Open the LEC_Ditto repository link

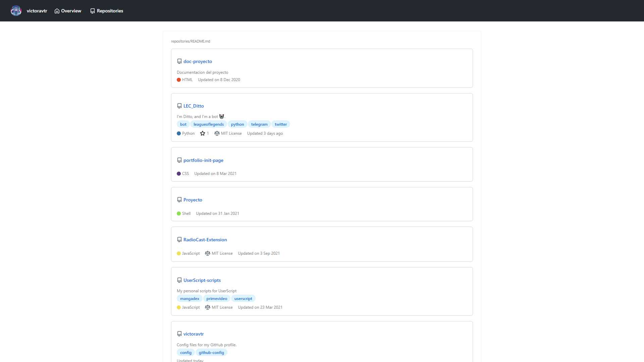click(194, 106)
